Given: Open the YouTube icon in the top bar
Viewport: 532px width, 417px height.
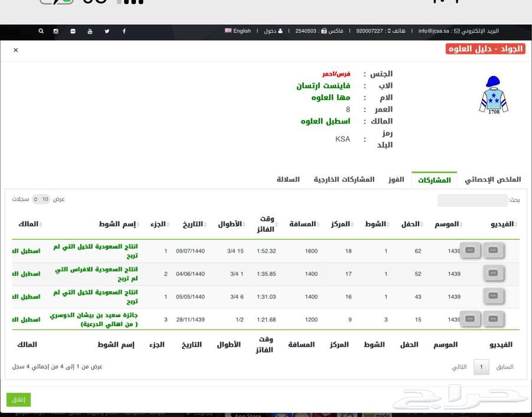Looking at the screenshot, I should [90, 31].
